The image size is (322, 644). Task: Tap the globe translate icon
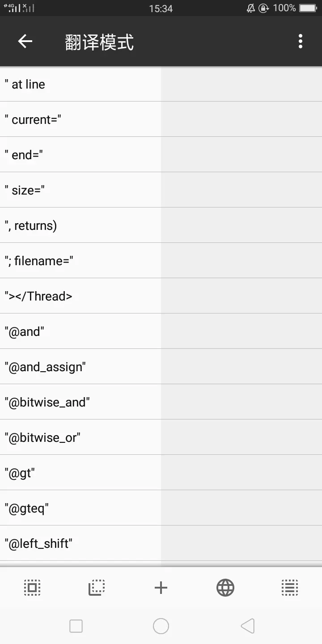[x=225, y=587]
